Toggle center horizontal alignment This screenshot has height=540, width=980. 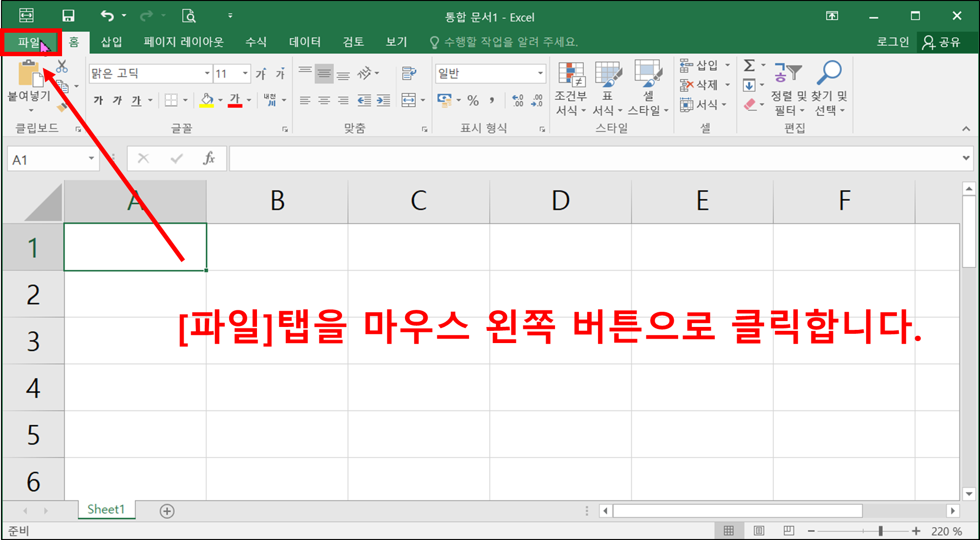324,101
